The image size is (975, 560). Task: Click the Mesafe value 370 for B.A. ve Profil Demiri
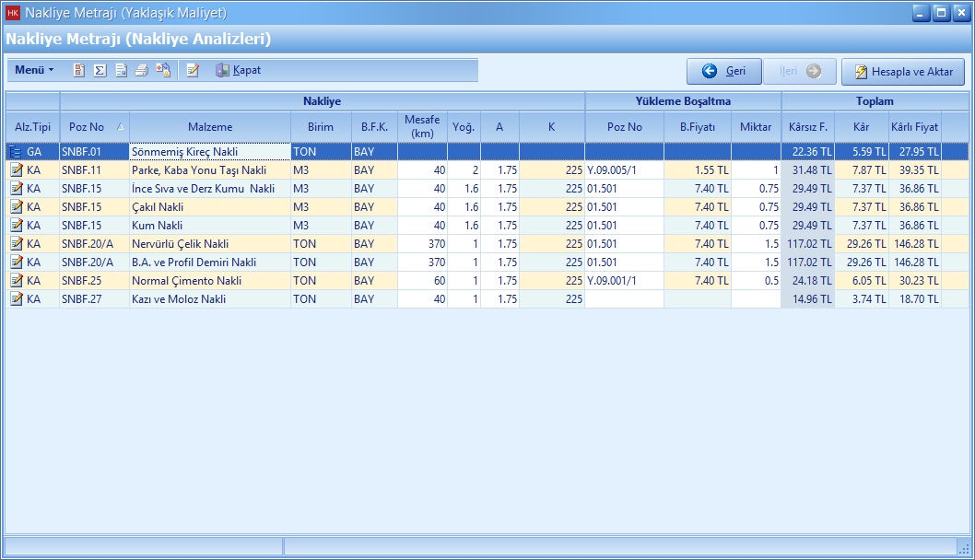pyautogui.click(x=422, y=262)
